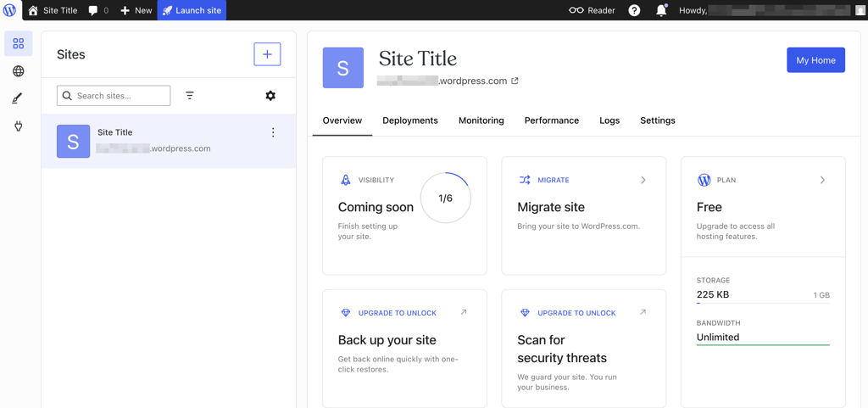Switch to the Overview tab
Viewport: 868px width, 408px height.
(x=342, y=120)
